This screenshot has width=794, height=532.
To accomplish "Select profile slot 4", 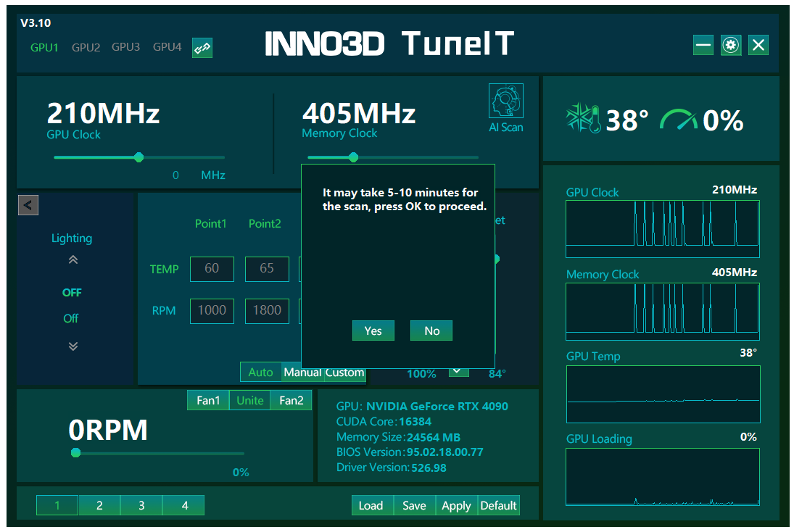I will coord(184,505).
